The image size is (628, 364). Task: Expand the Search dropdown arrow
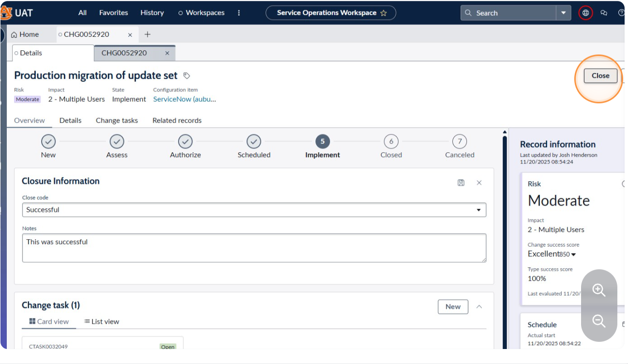coord(563,13)
